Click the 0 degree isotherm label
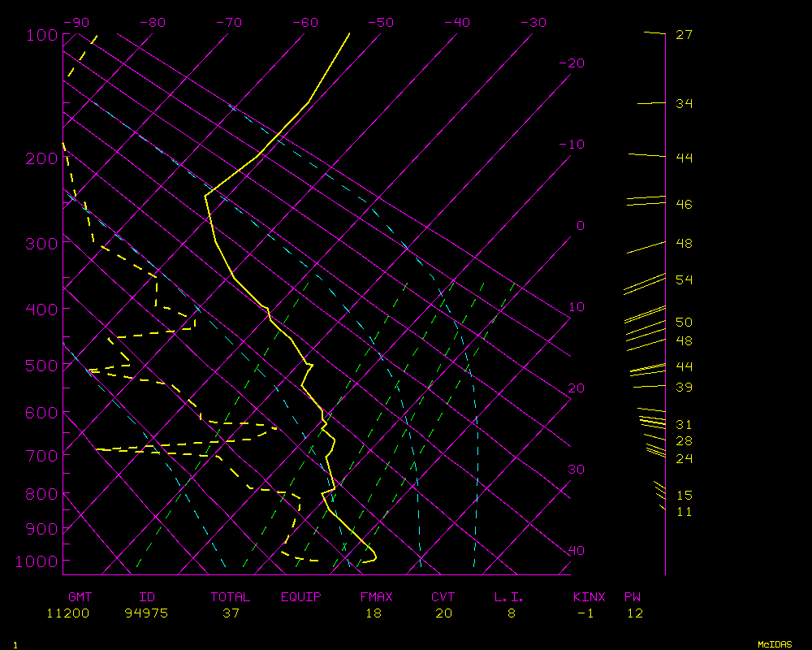This screenshot has height=650, width=812. (x=580, y=226)
